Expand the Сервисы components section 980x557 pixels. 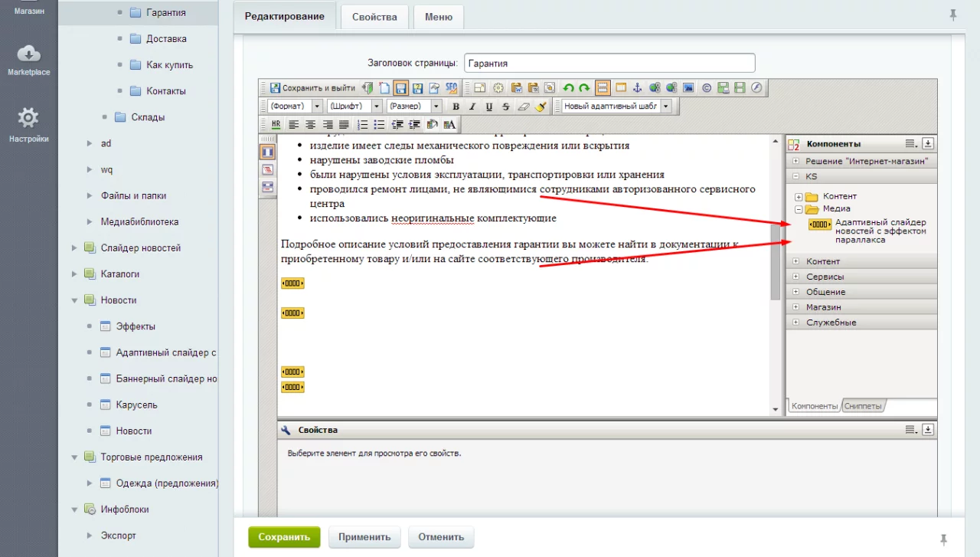pos(825,277)
